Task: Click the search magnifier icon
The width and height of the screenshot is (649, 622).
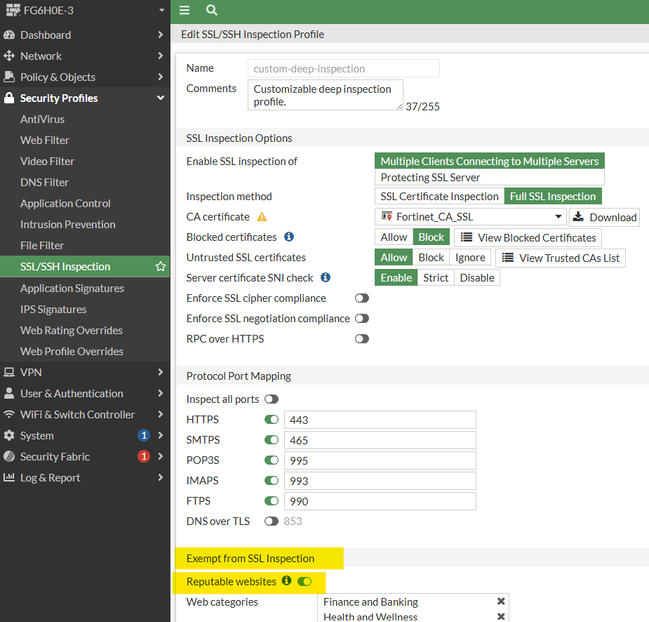Action: pos(212,10)
